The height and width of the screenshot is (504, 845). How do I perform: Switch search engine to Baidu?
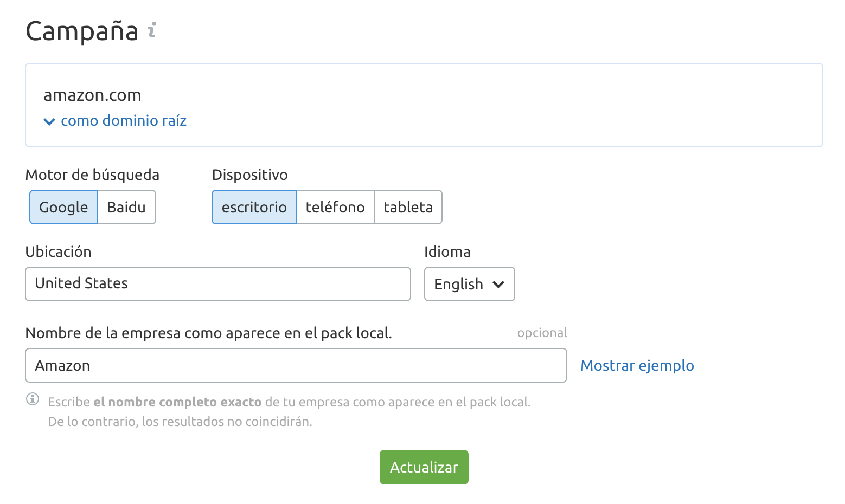pos(126,207)
